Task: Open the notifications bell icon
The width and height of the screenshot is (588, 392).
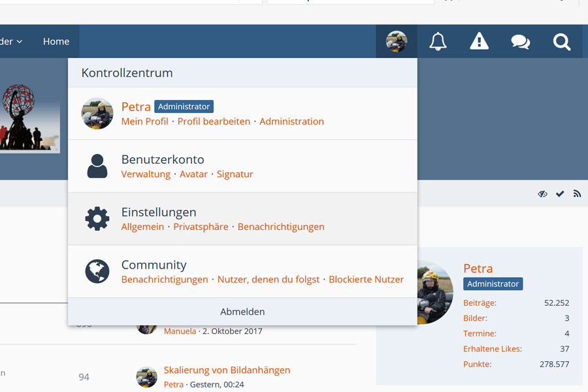Action: coord(438,42)
